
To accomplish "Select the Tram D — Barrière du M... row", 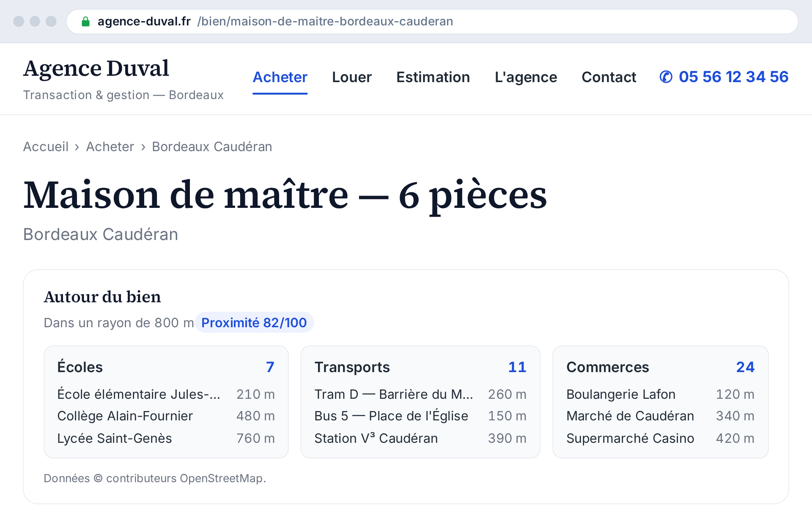I will pos(420,394).
